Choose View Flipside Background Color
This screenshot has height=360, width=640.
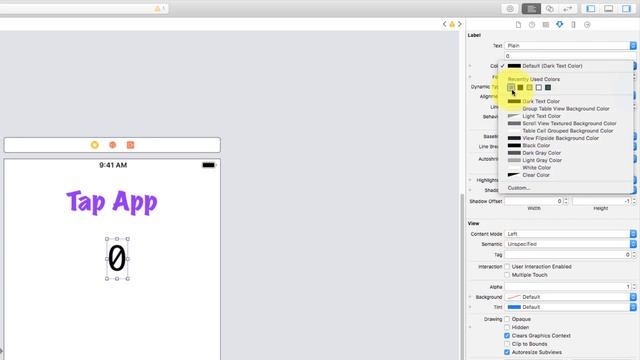pyautogui.click(x=566, y=138)
